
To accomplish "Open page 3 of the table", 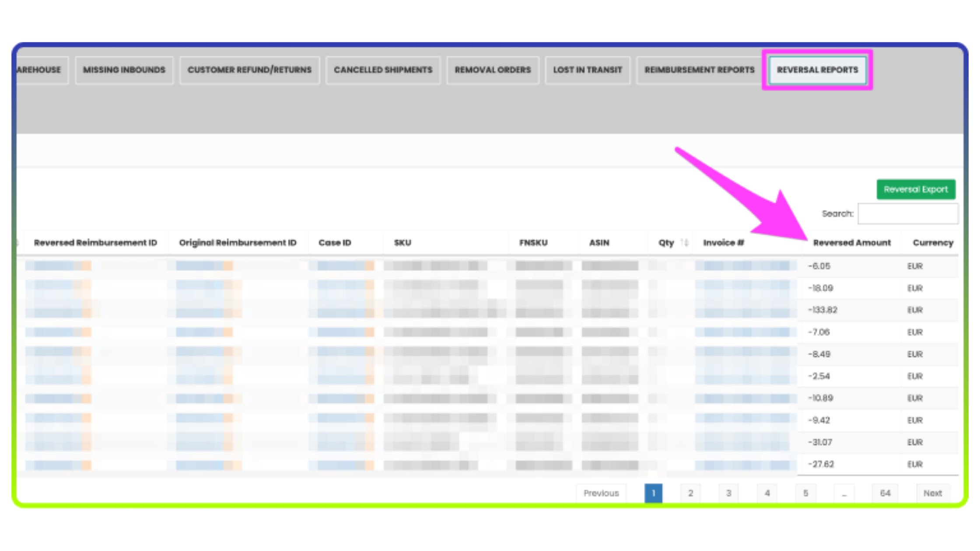I will pyautogui.click(x=729, y=493).
